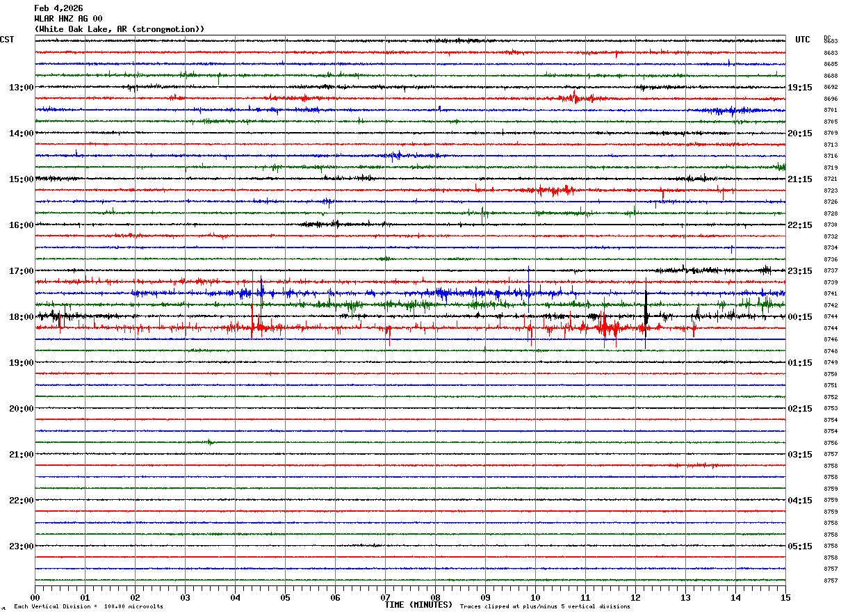The width and height of the screenshot is (841, 616).
Task: Click the 15:00 CST time label
Action: point(22,179)
